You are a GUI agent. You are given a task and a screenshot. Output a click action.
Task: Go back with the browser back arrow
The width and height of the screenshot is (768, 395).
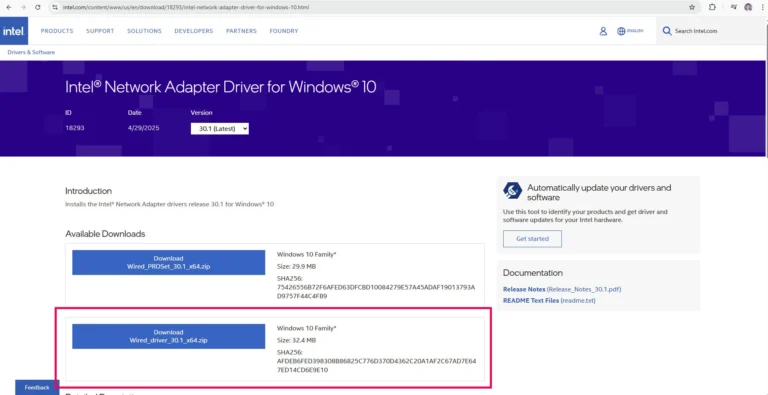[x=9, y=7]
